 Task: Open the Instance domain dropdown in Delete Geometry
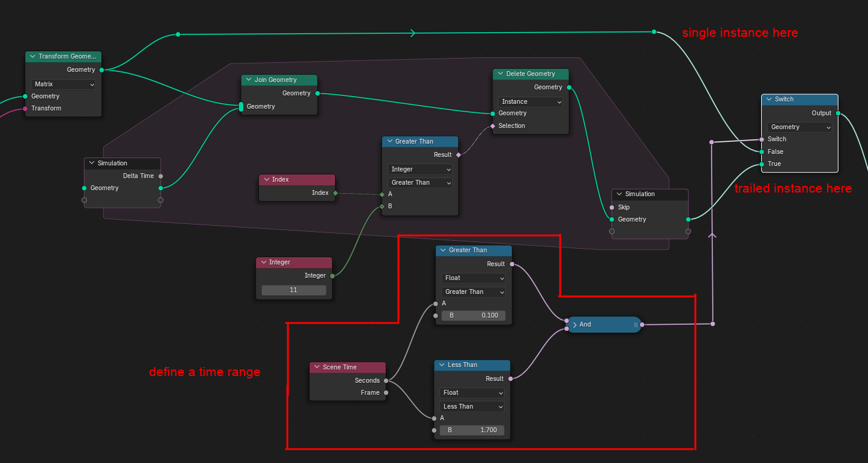point(531,101)
